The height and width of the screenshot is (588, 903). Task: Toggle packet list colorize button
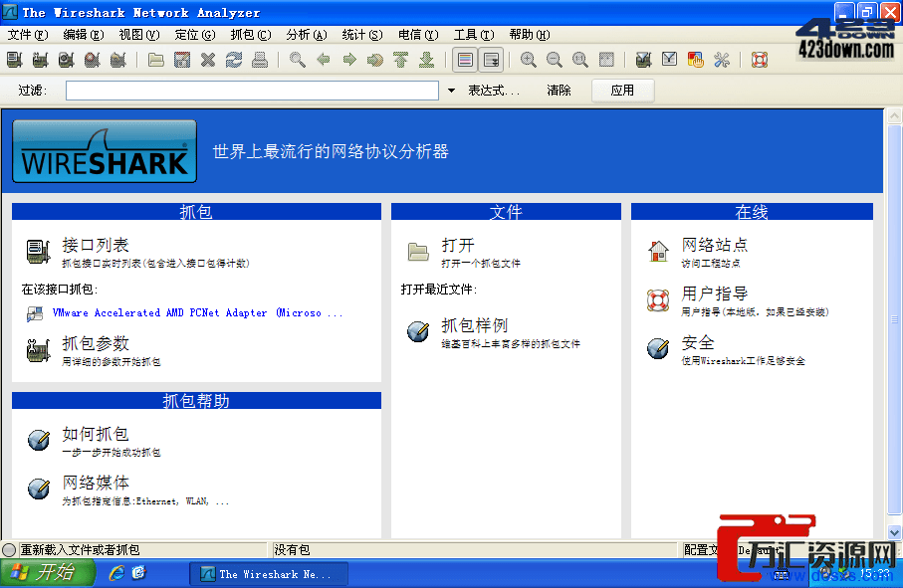465,60
